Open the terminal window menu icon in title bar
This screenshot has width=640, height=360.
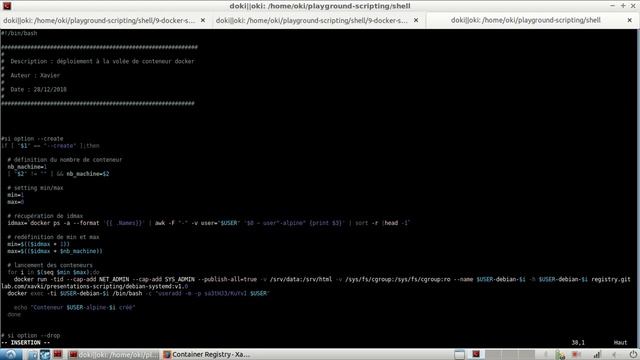(7, 6)
